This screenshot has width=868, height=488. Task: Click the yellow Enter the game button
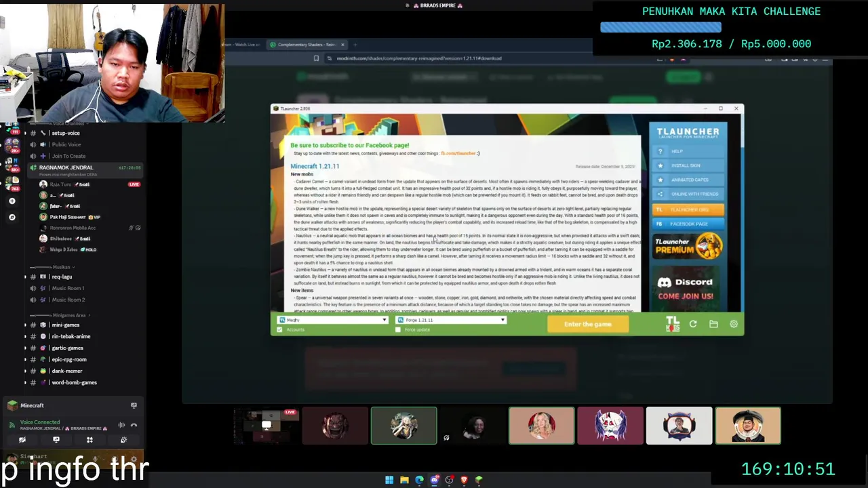pos(588,324)
